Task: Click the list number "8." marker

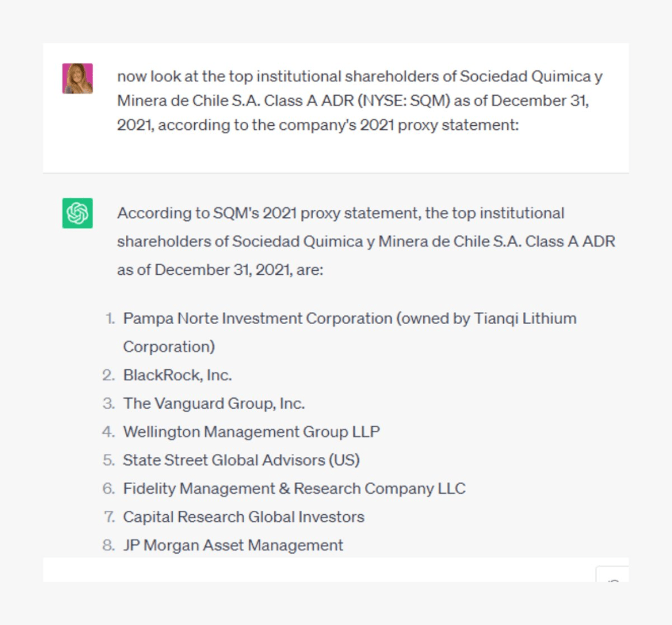Action: pyautogui.click(x=109, y=545)
